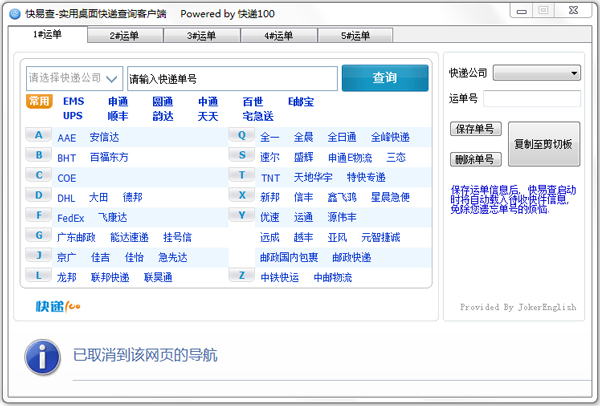
Task: Click the 保存单号 button
Action: 474,130
